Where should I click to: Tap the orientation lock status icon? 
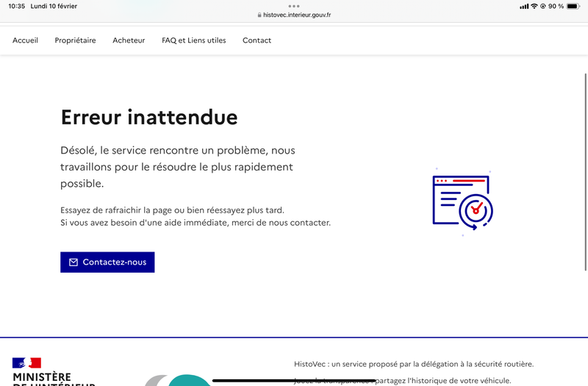[543, 6]
